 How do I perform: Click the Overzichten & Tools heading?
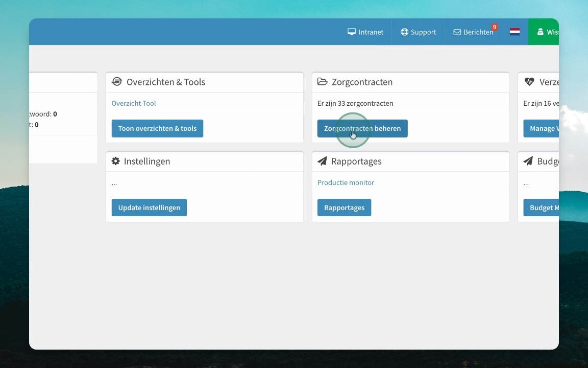pyautogui.click(x=166, y=82)
